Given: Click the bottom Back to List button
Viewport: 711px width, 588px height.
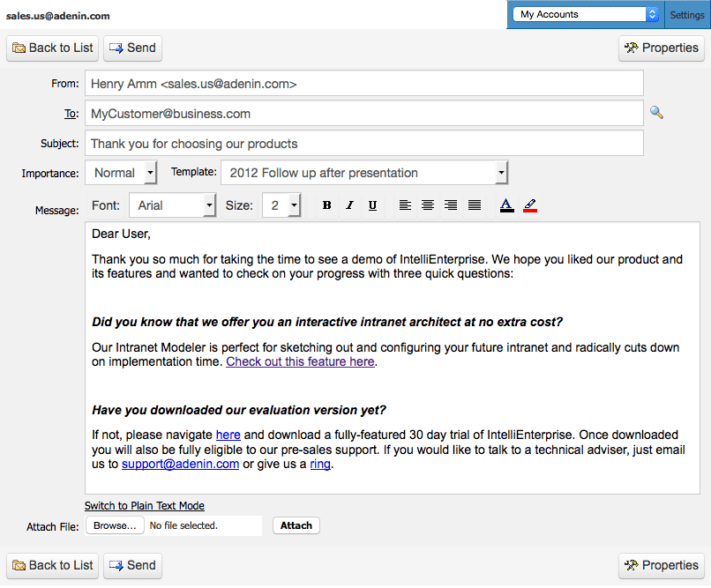Looking at the screenshot, I should [x=53, y=566].
